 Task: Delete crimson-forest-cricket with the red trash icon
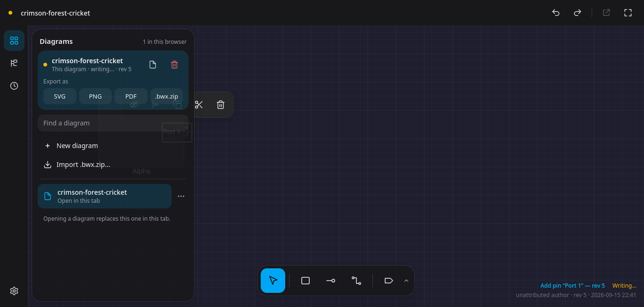[x=174, y=65]
